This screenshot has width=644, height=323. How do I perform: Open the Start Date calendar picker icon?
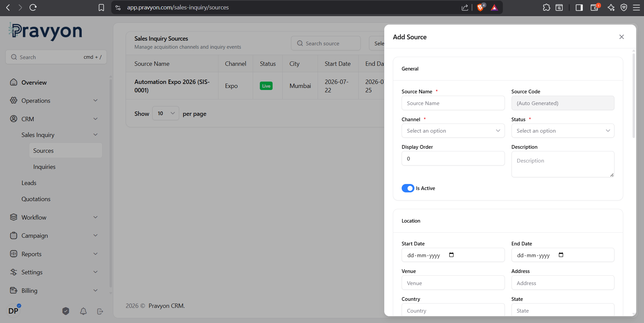(x=451, y=255)
